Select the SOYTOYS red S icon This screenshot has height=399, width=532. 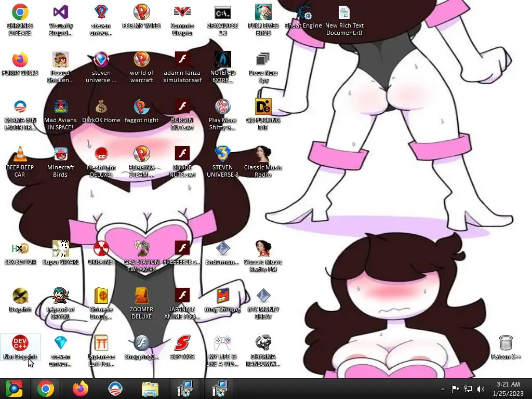pos(182,347)
